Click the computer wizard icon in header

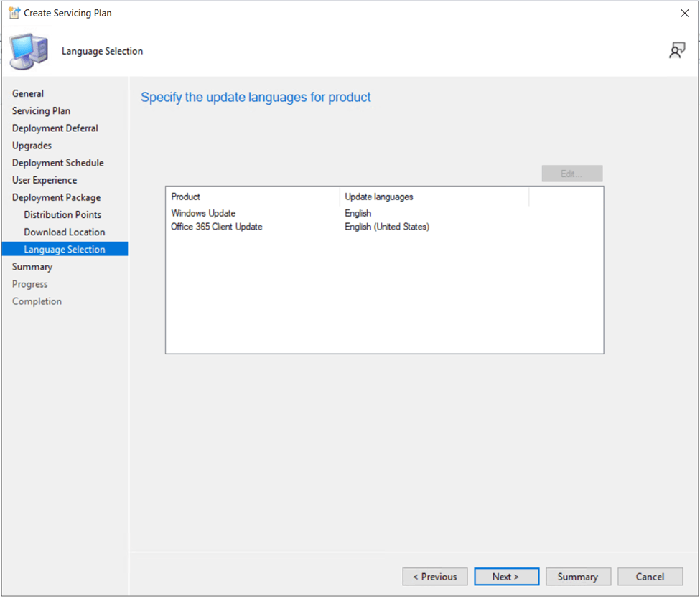29,51
